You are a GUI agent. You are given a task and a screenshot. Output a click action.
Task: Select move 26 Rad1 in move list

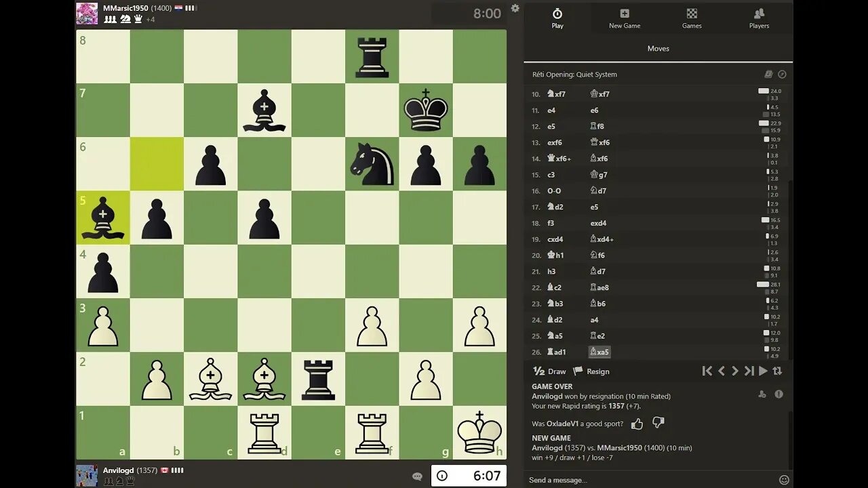click(557, 352)
